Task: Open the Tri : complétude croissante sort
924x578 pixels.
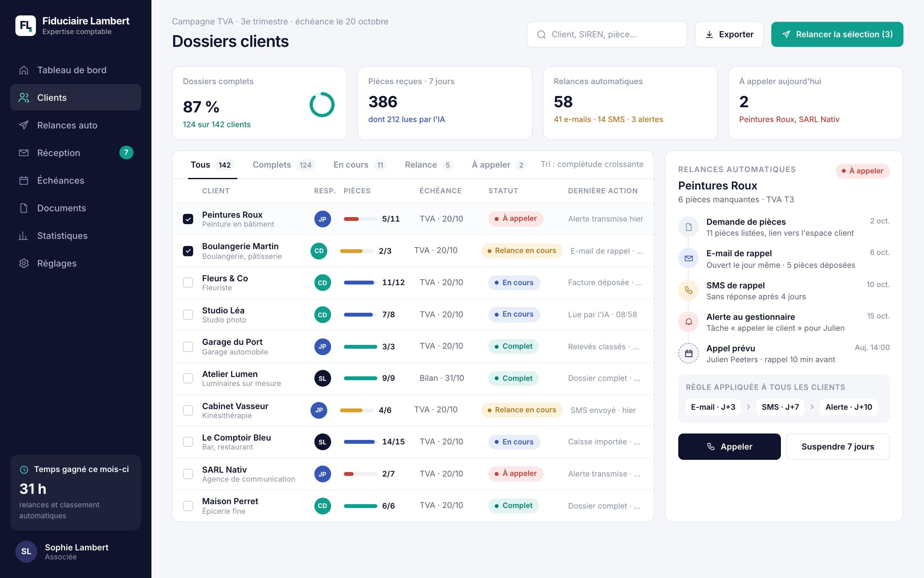Action: [592, 164]
